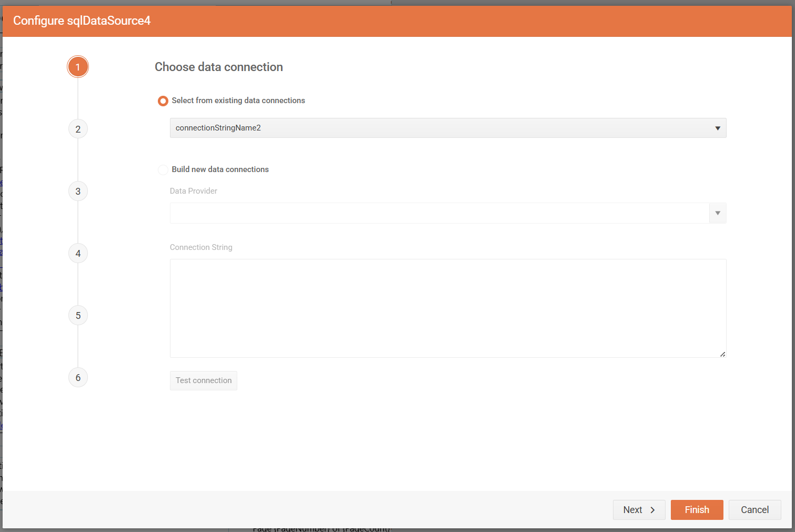The image size is (795, 532).
Task: Expand the Data Provider dropdown arrow
Action: pos(717,213)
